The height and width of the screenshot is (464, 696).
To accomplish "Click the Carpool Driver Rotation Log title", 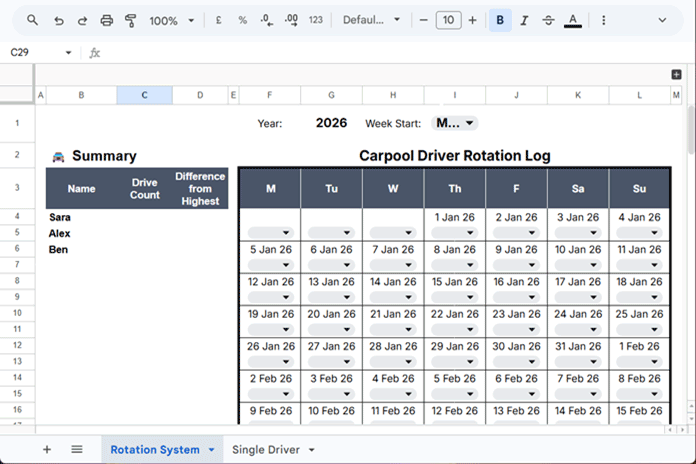I will [x=455, y=156].
